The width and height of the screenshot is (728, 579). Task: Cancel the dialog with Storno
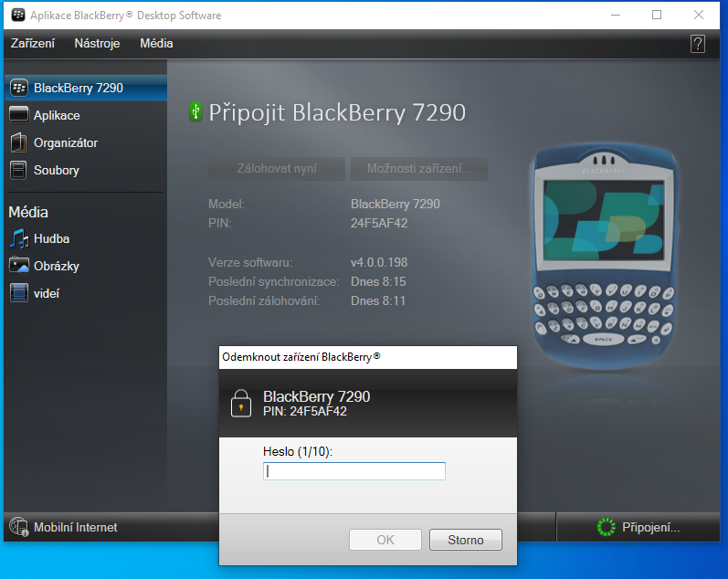point(466,540)
